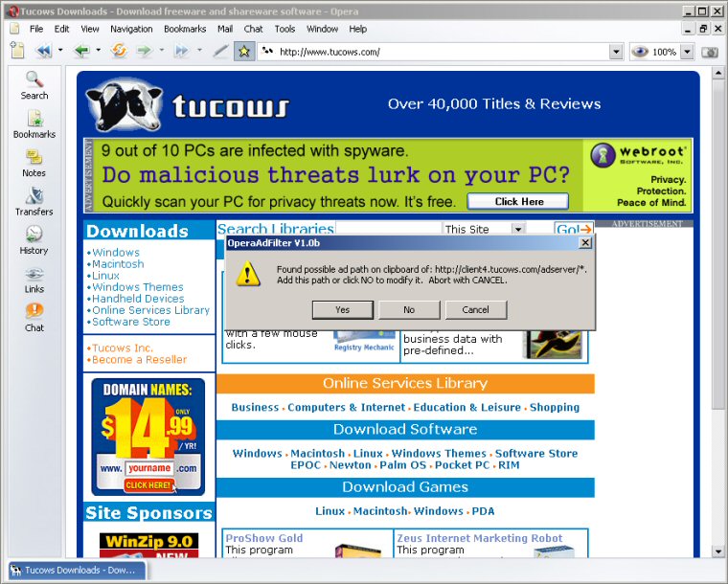Open the Window menu
Image resolution: width=728 pixels, height=584 pixels.
pos(322,29)
